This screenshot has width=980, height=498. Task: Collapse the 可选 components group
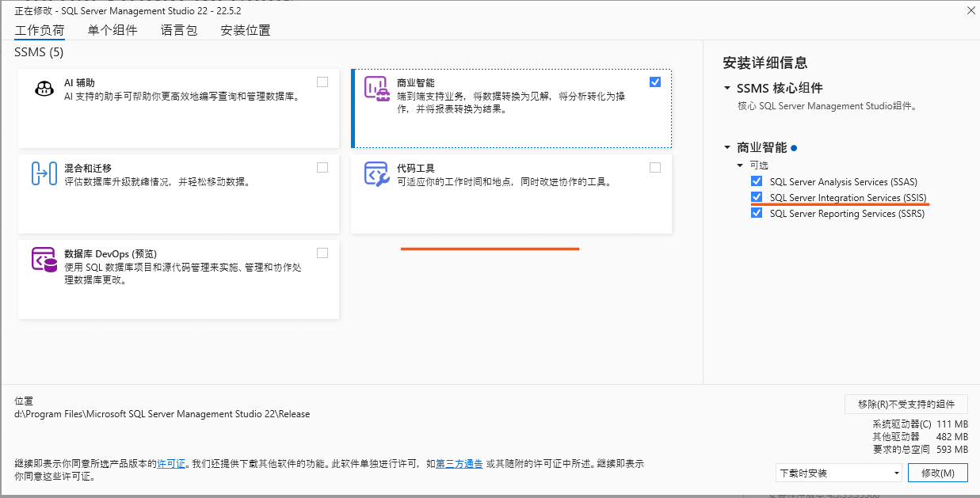pos(742,165)
